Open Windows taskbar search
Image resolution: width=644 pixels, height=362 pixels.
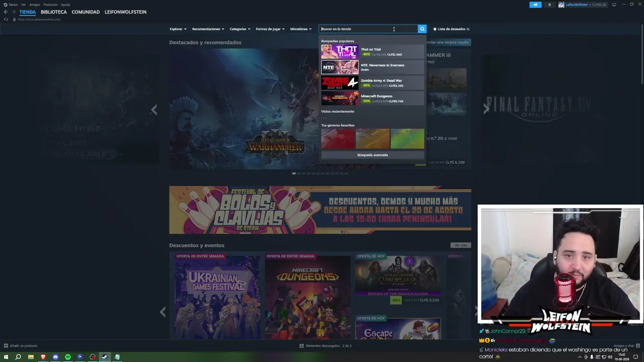click(18, 357)
